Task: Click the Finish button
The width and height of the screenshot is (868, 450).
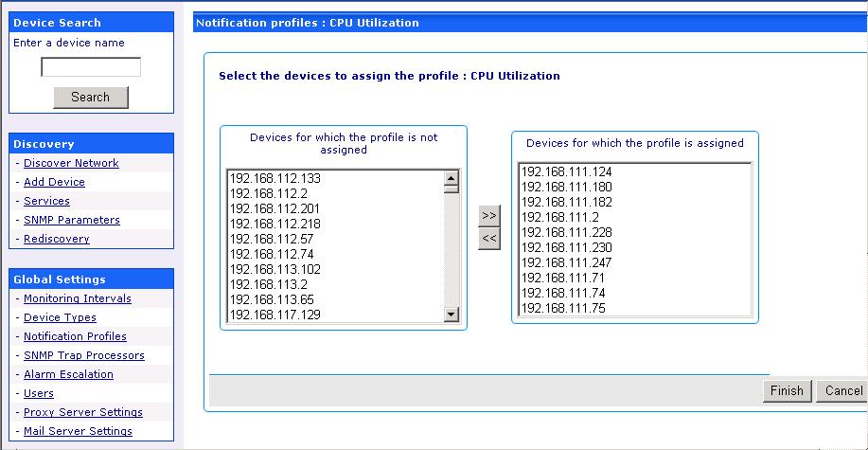Action: [786, 390]
